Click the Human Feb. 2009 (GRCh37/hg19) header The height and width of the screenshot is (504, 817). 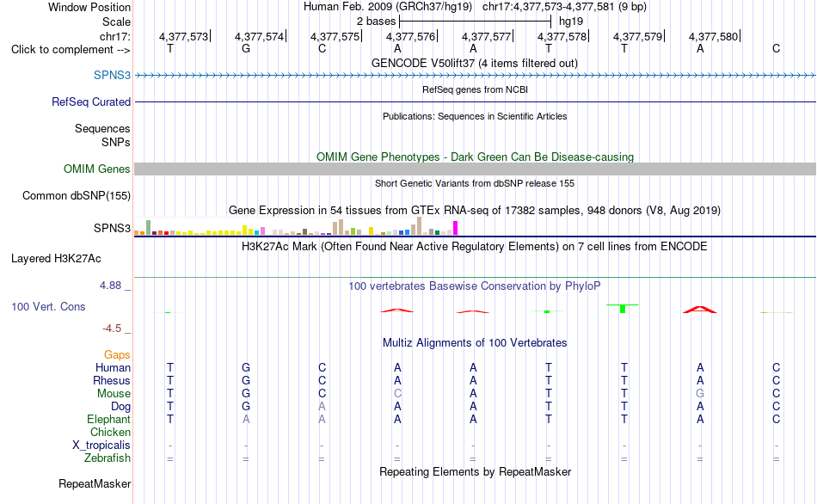pos(388,7)
